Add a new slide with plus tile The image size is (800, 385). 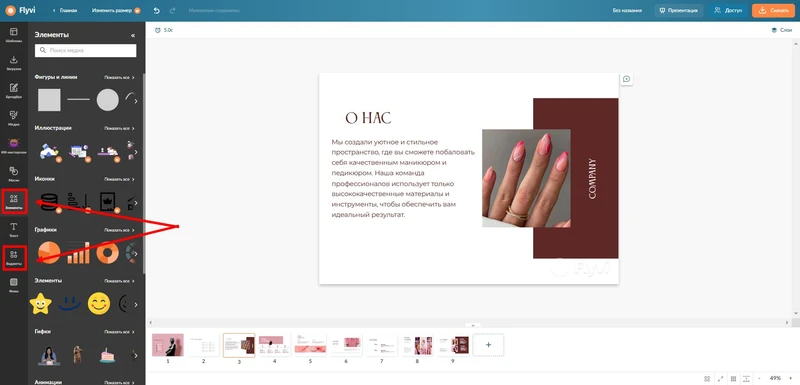[488, 345]
